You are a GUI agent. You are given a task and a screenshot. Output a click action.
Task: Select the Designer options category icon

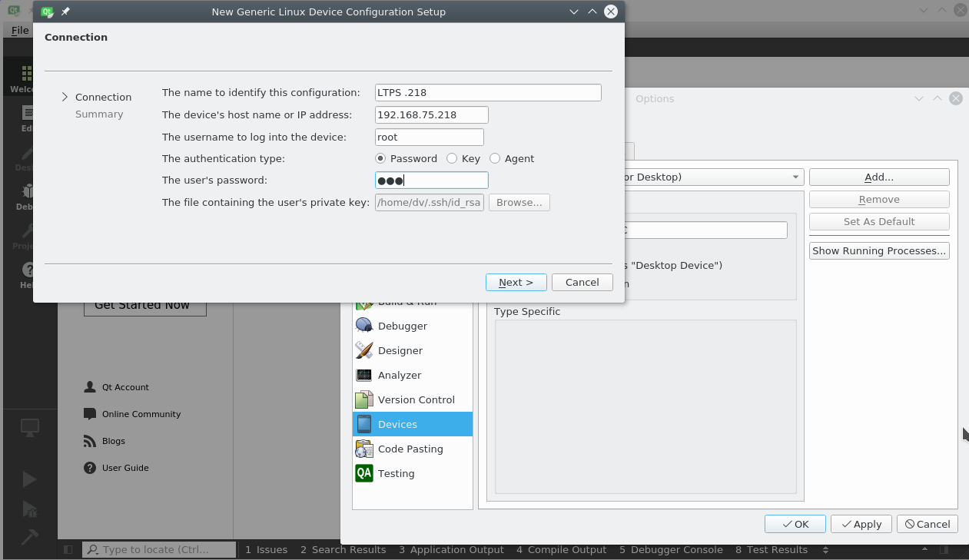pos(364,350)
